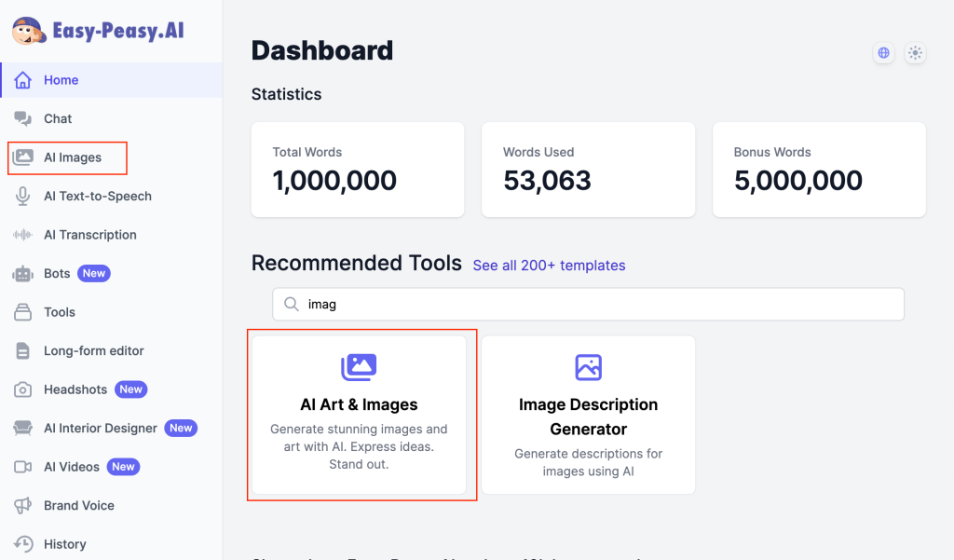Click the Headshots camera icon

click(x=23, y=389)
